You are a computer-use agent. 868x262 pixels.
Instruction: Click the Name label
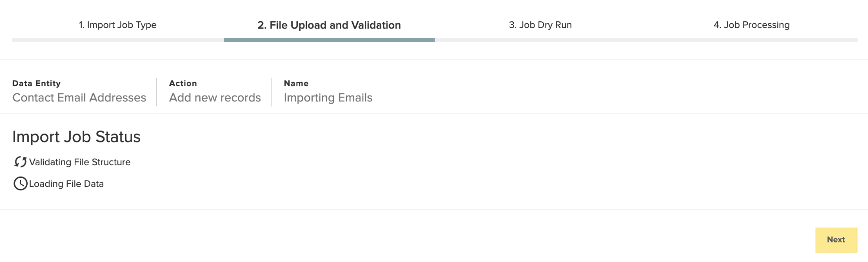click(x=296, y=83)
